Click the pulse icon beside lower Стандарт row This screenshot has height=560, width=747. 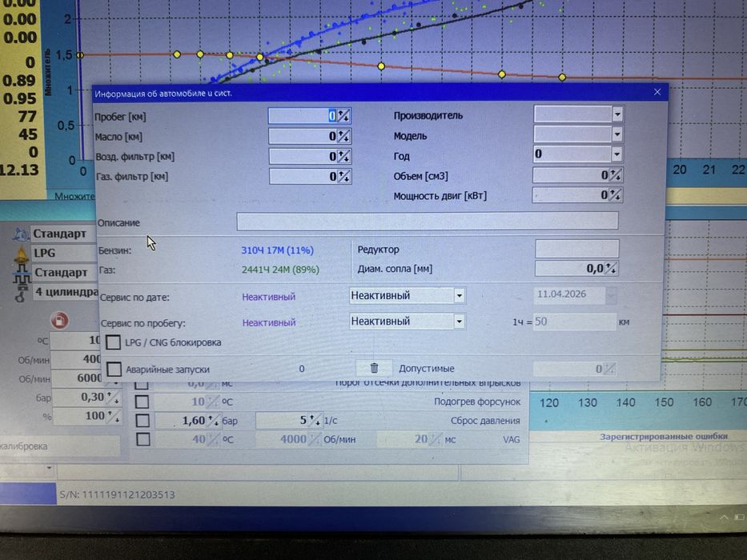(22, 274)
